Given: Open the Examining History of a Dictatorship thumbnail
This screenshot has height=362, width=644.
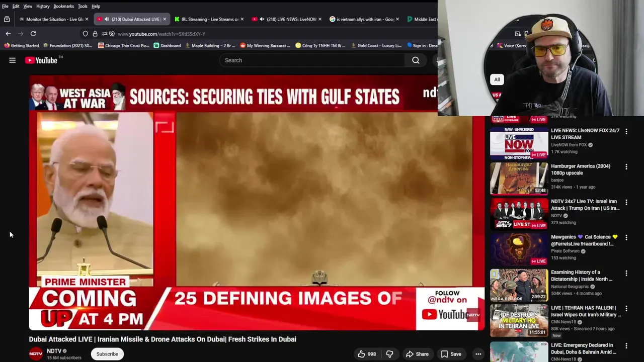Looking at the screenshot, I should tap(519, 285).
